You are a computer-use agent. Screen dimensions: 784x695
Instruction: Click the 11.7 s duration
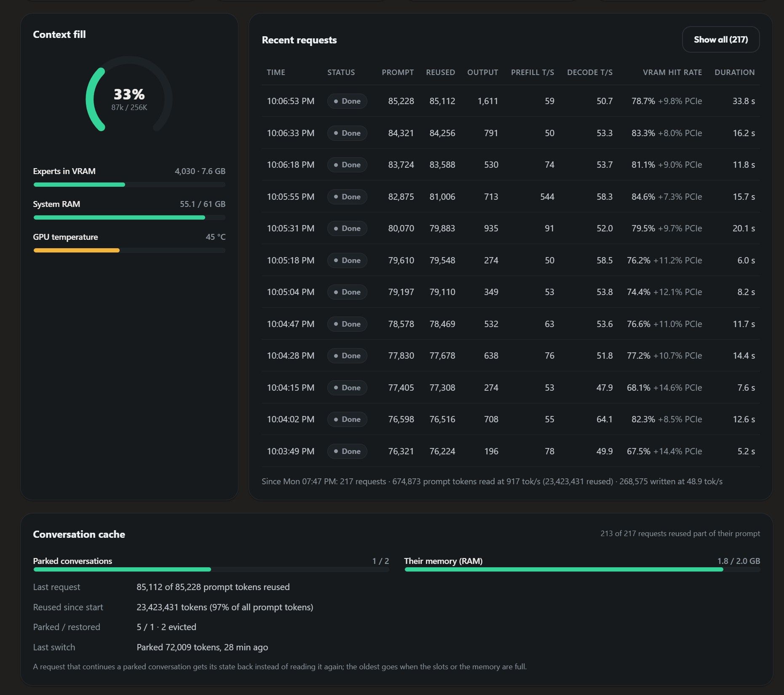[x=744, y=324]
